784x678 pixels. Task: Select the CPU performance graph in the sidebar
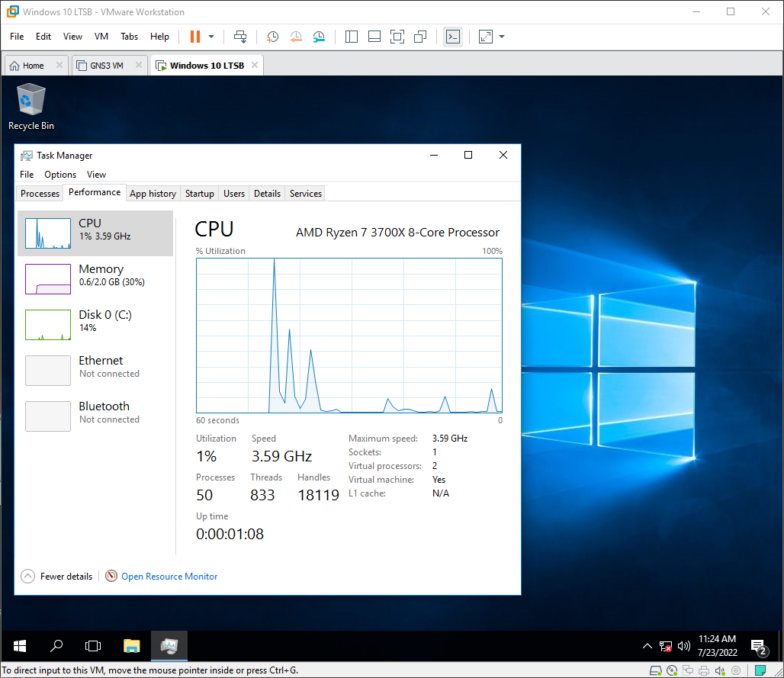[x=95, y=233]
